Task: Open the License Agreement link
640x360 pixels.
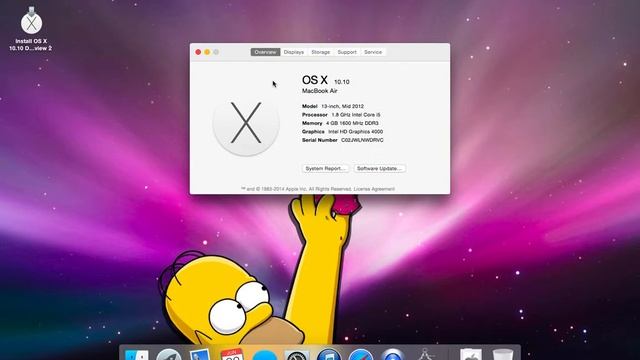Action: [374, 189]
